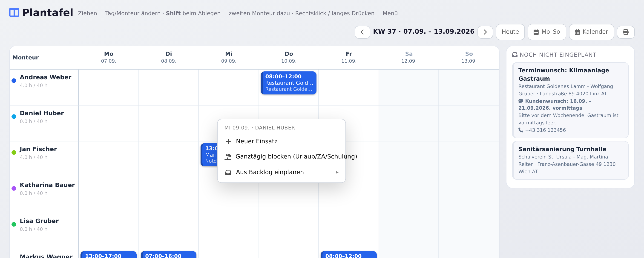The height and width of the screenshot is (258, 644).
Task: Click the phone icon next to +43 316 123456
Action: [521, 130]
